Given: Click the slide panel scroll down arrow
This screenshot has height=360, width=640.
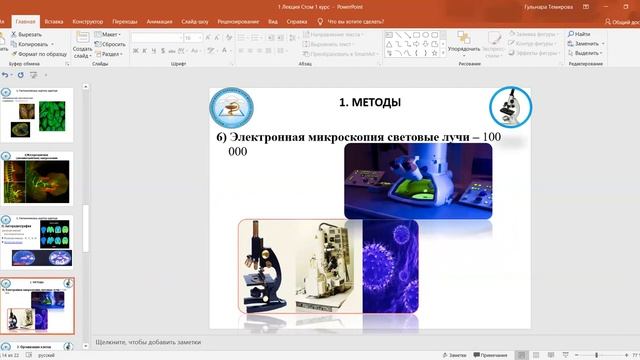Looking at the screenshot, I should click(85, 346).
